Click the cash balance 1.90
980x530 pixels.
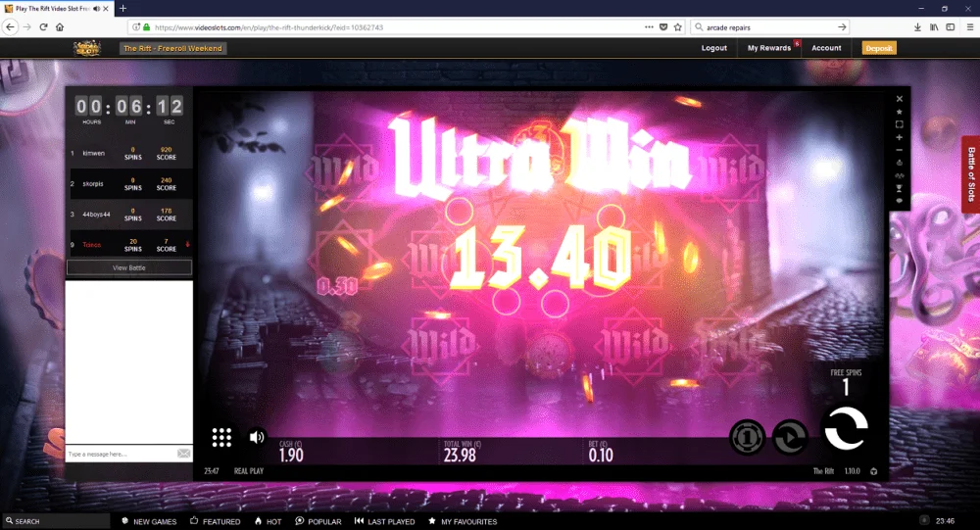pos(291,455)
